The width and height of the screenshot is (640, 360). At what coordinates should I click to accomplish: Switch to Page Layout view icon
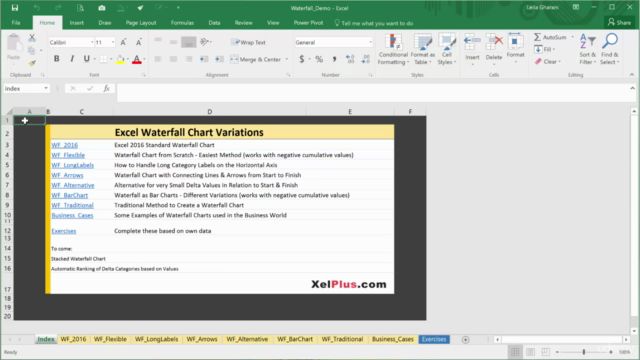pos(530,352)
